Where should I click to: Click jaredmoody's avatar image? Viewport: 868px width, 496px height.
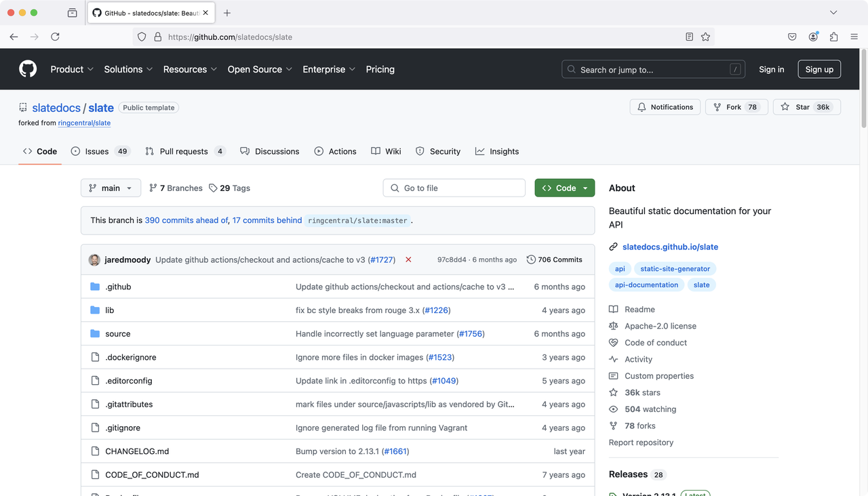click(x=94, y=260)
